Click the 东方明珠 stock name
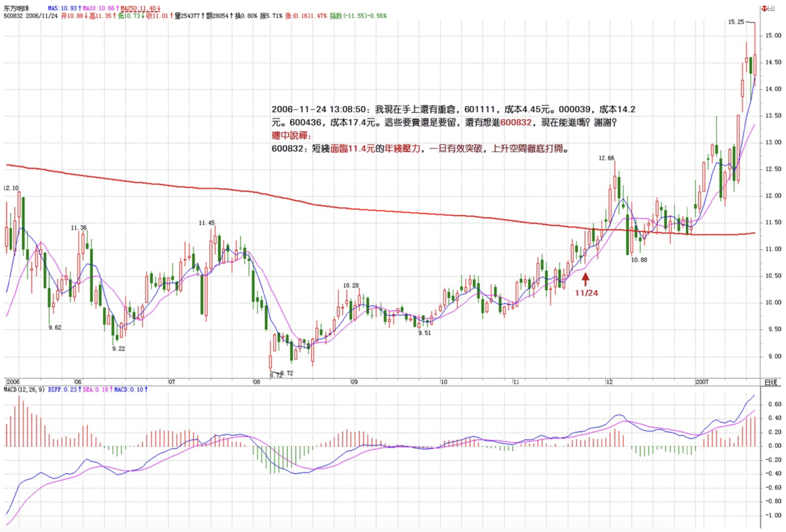This screenshot has height=532, width=786. pyautogui.click(x=16, y=8)
